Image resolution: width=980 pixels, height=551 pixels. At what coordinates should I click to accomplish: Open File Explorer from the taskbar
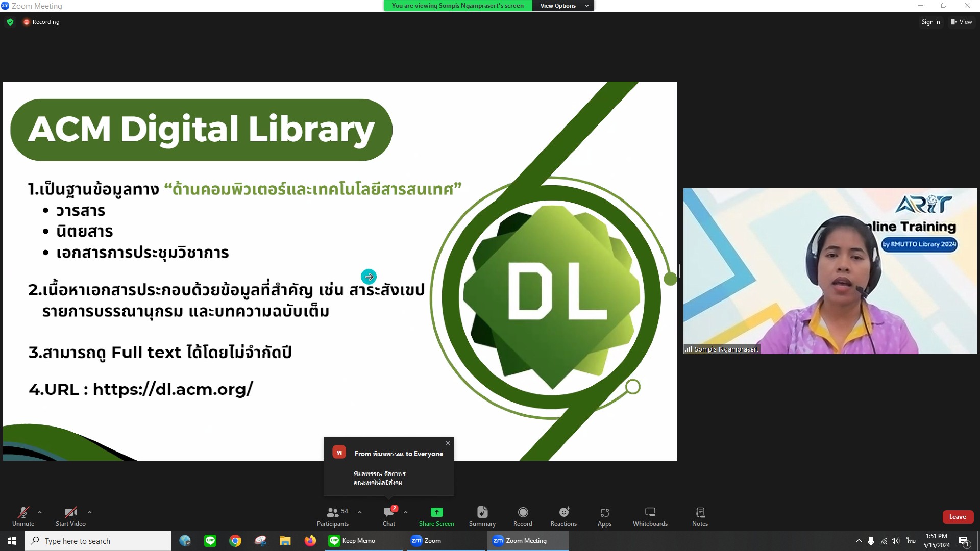pos(285,541)
